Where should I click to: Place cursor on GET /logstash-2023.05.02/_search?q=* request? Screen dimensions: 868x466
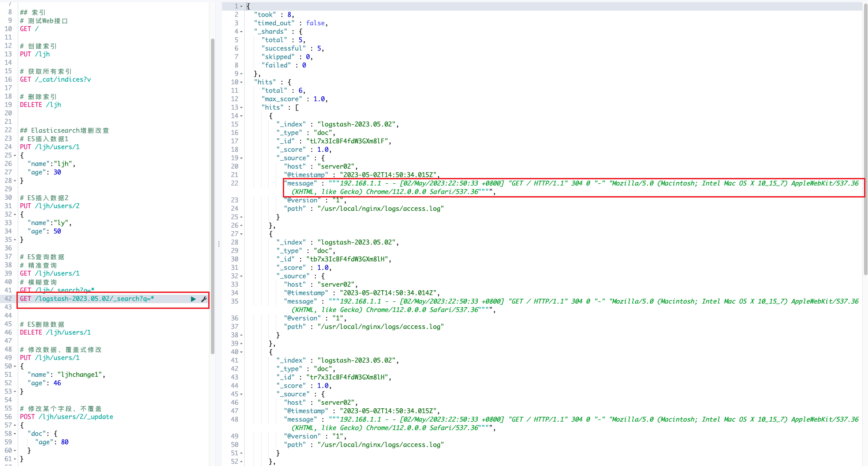tap(87, 299)
